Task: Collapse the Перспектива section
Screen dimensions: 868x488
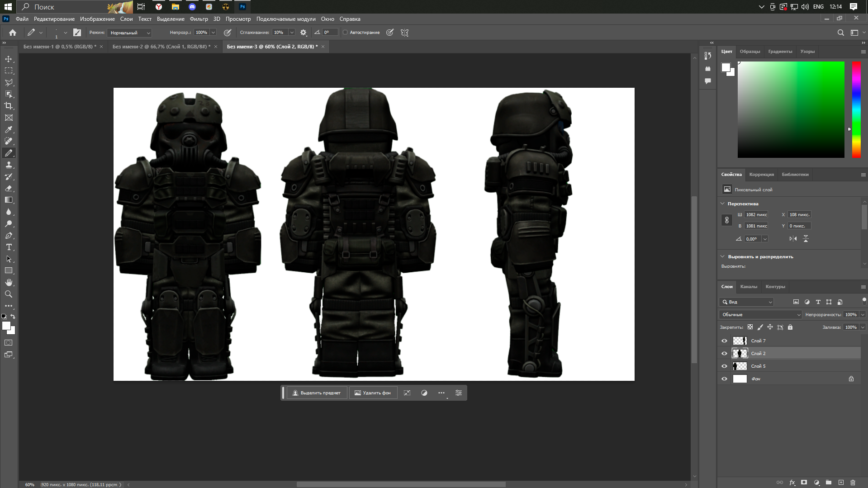Action: click(x=722, y=204)
